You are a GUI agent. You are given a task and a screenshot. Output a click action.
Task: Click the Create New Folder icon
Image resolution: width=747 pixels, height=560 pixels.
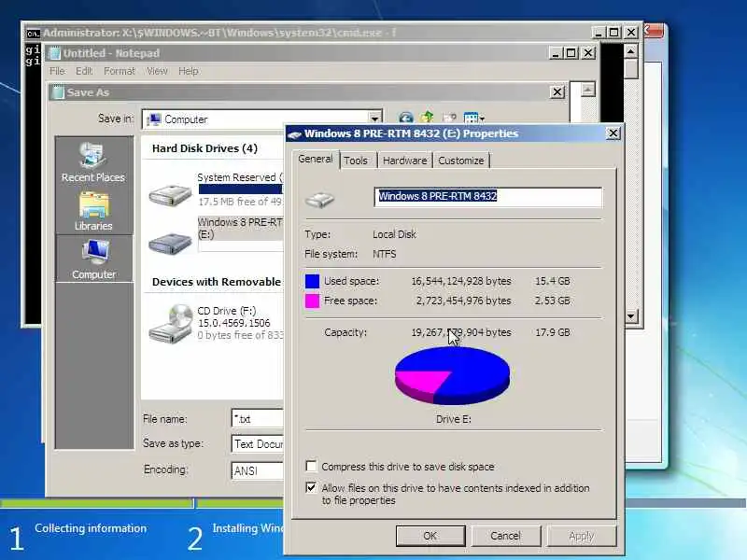[449, 118]
